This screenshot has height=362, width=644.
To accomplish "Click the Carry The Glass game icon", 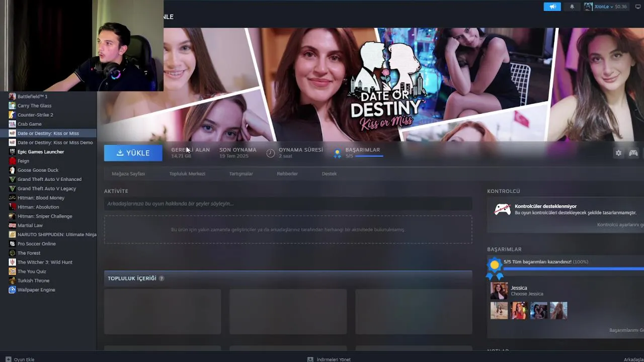I will coord(13,106).
